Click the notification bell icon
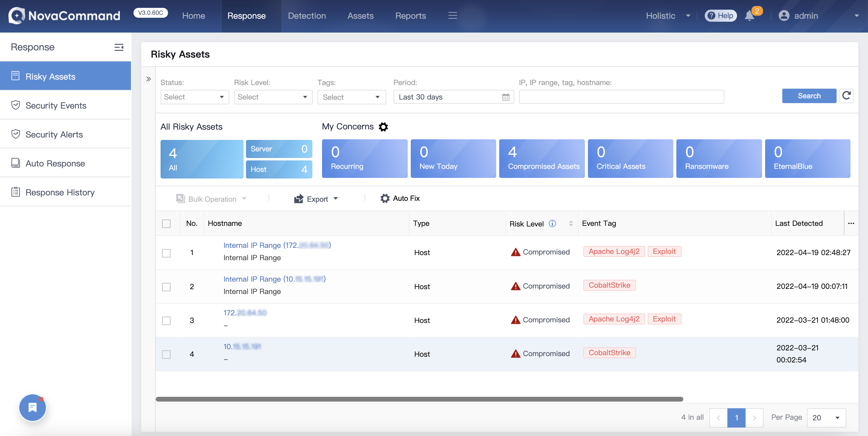The width and height of the screenshot is (868, 436). click(x=749, y=16)
